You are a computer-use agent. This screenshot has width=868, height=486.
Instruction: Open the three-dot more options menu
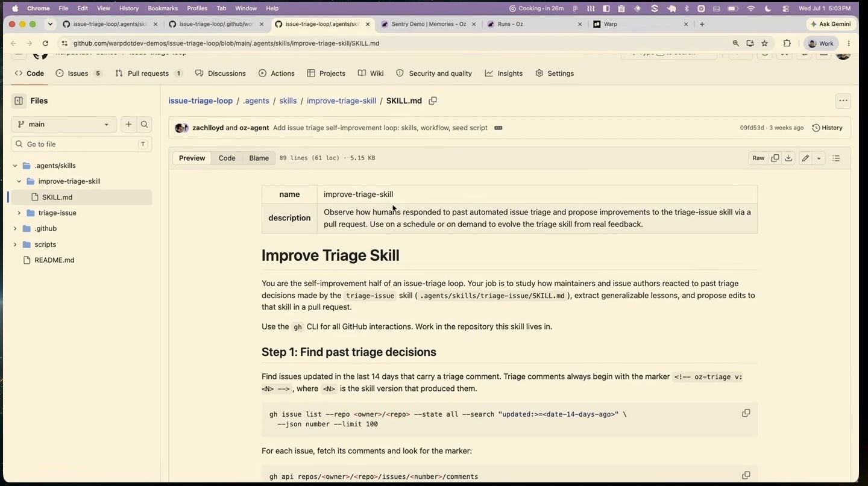843,101
